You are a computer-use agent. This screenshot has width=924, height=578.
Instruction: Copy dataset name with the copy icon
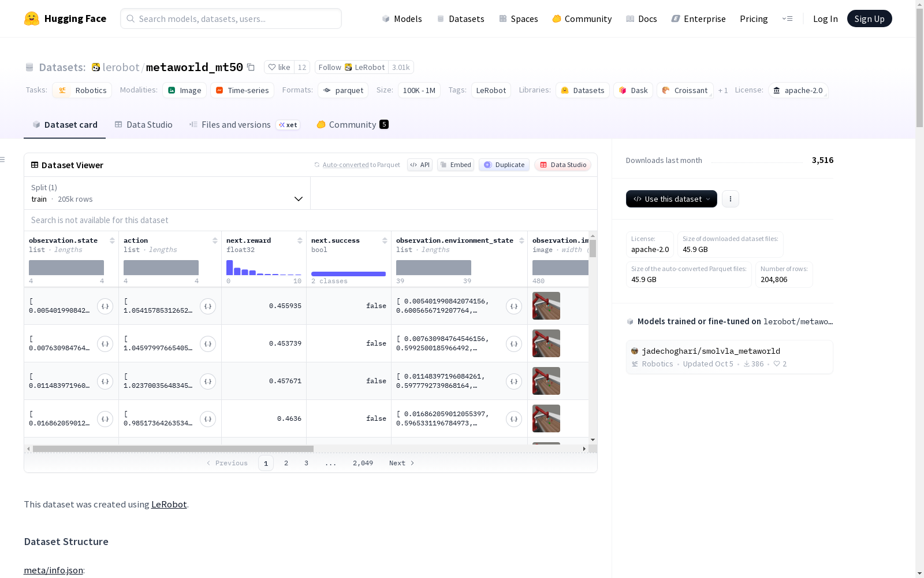click(x=251, y=67)
